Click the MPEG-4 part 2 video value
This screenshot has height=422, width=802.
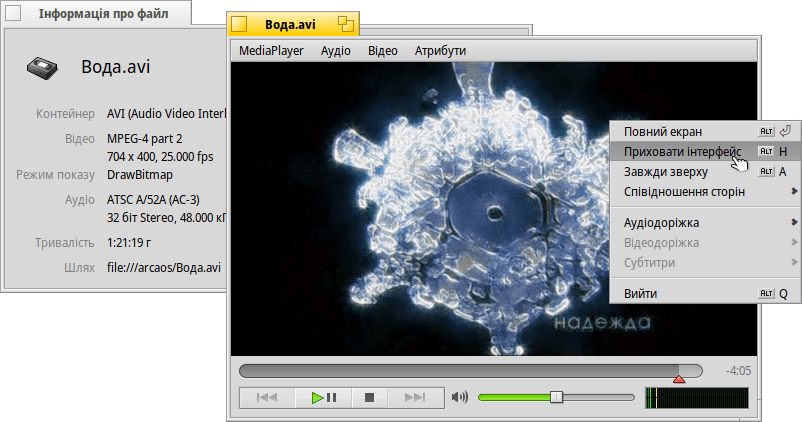tap(144, 139)
